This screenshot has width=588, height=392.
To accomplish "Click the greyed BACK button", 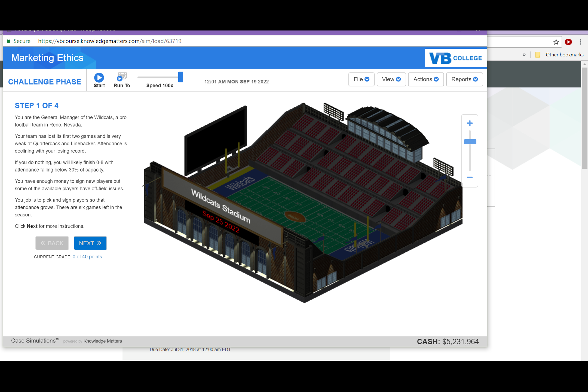I will point(52,243).
